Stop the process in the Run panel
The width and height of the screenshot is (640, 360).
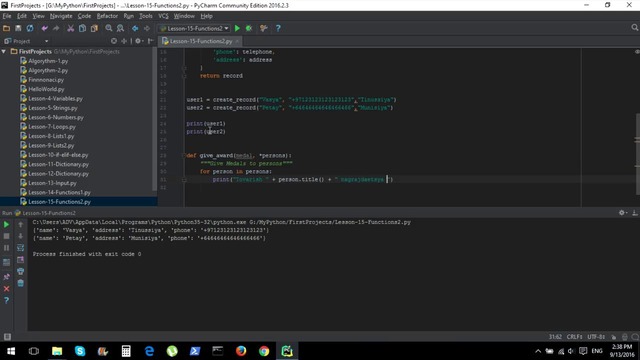click(7, 236)
